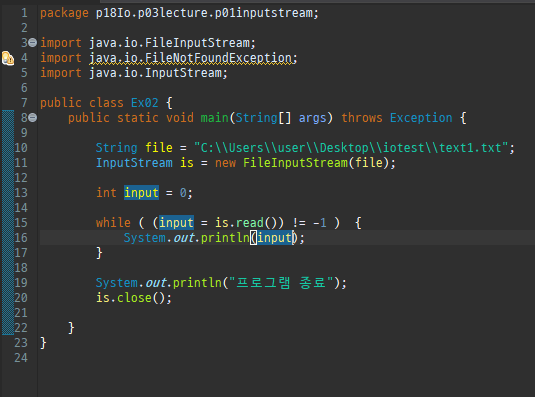Click the package name p18Io.p03lecture.p01inputstream
This screenshot has height=397, width=535.
coord(204,13)
